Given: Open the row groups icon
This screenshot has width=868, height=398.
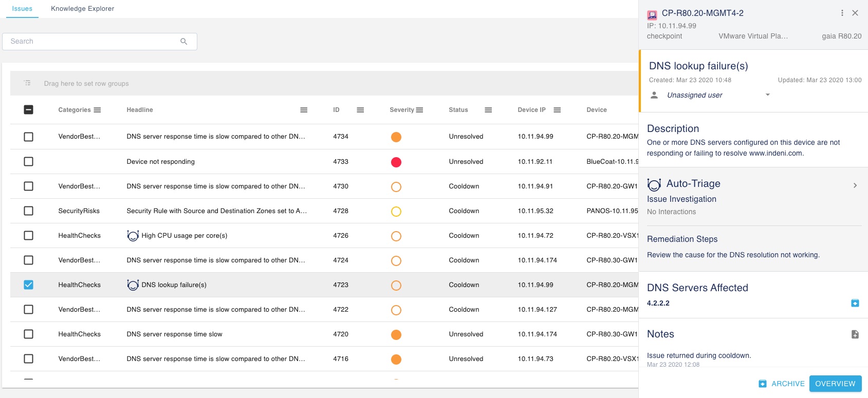Looking at the screenshot, I should click(27, 83).
